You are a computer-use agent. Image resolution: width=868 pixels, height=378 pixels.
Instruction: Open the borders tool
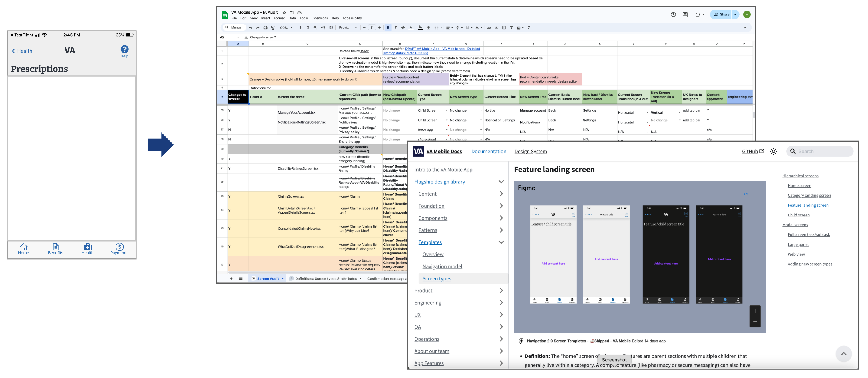(429, 28)
